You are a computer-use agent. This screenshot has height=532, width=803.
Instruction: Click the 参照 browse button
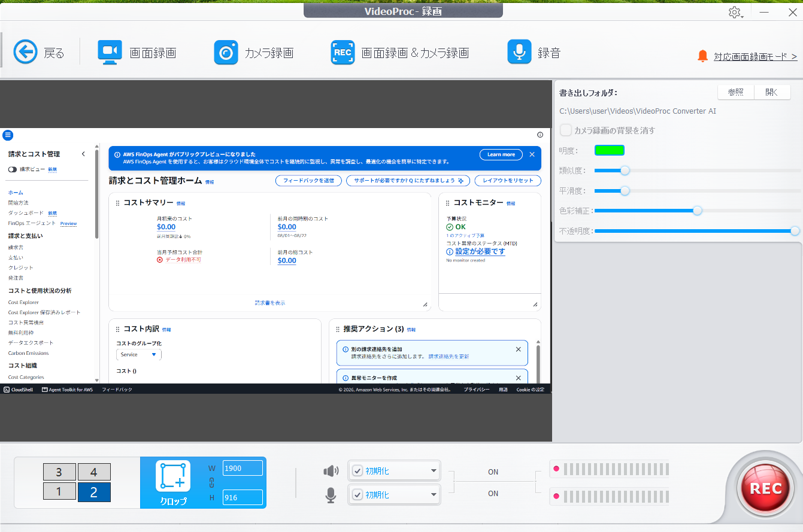tap(736, 92)
